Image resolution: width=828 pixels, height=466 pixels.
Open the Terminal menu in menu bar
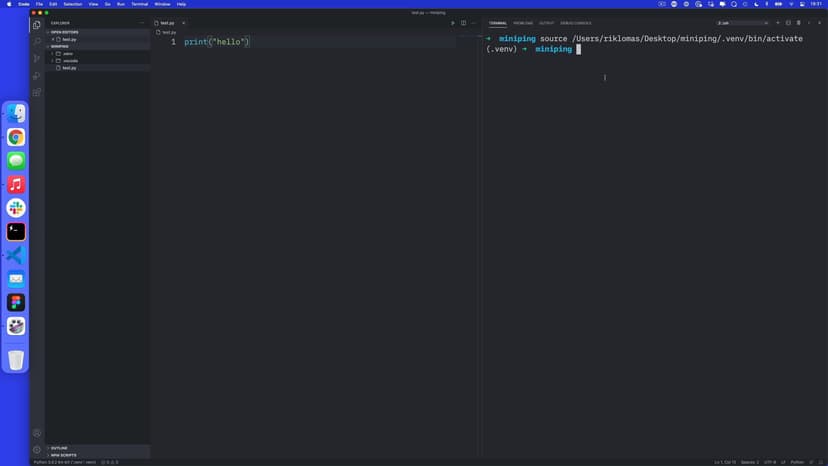pos(139,4)
